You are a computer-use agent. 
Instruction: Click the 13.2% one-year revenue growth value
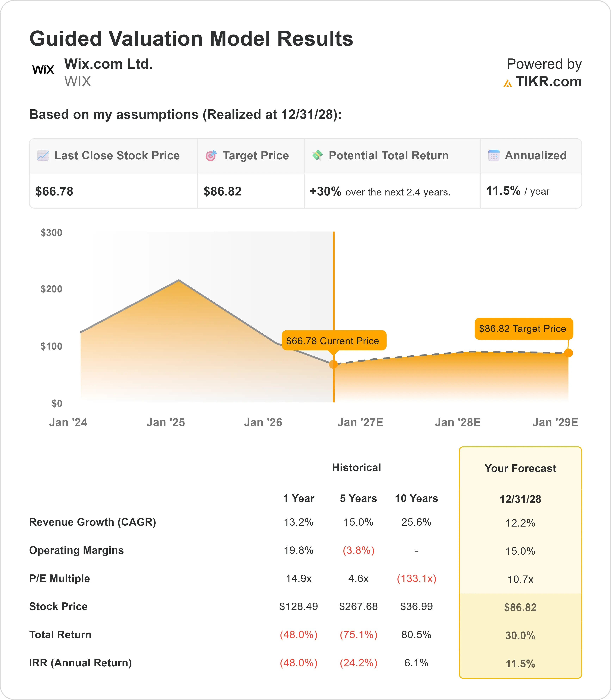[299, 522]
